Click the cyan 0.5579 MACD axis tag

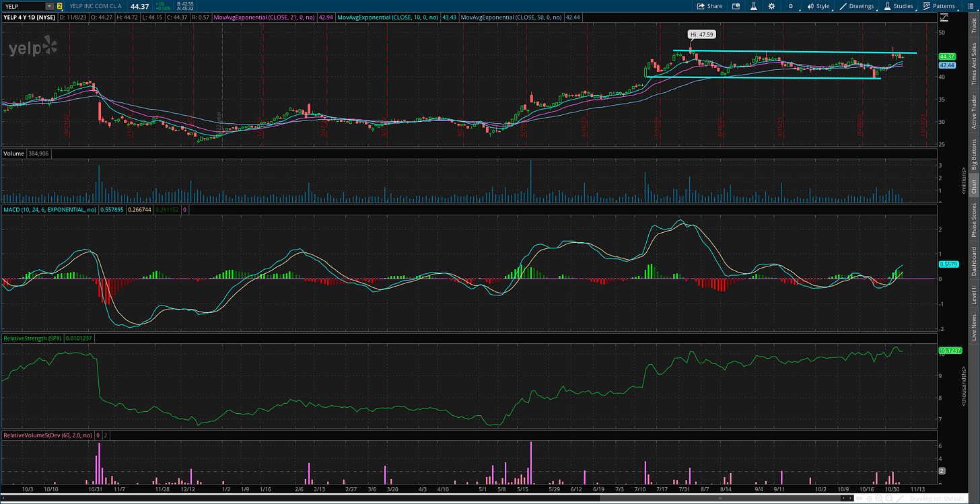948,264
